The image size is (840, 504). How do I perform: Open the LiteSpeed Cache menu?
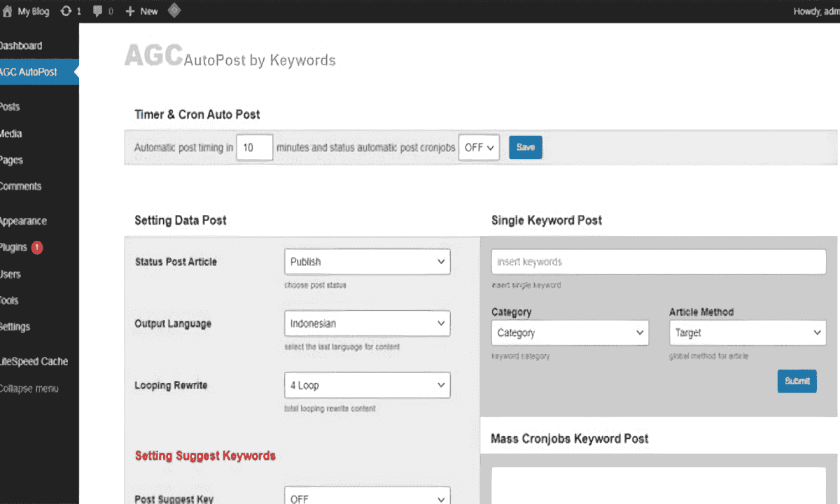[34, 362]
